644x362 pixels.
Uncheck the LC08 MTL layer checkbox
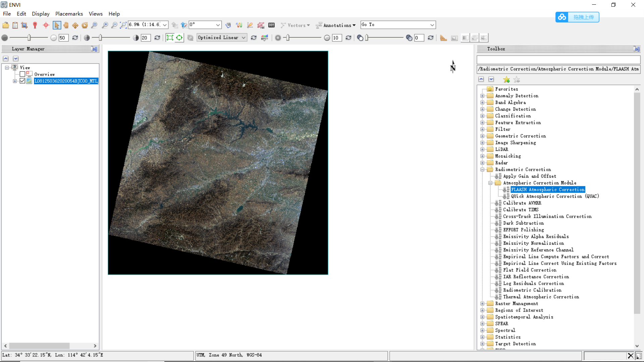pos(22,81)
